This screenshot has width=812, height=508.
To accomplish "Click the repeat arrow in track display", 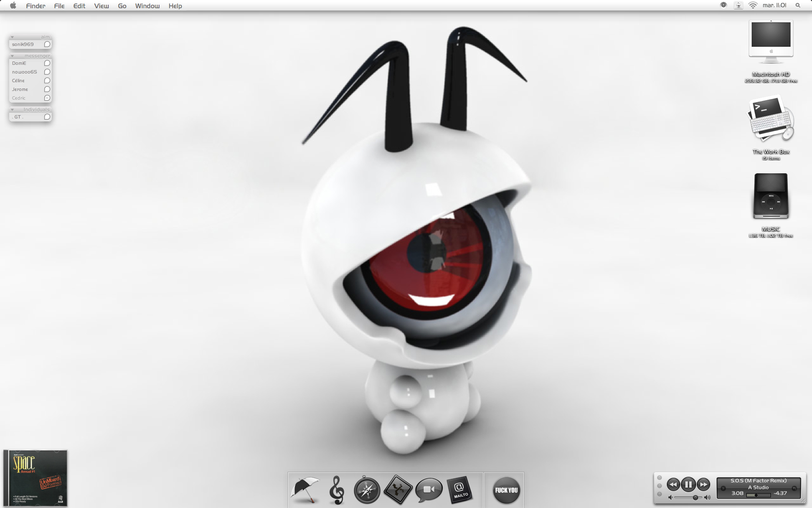I will 794,488.
